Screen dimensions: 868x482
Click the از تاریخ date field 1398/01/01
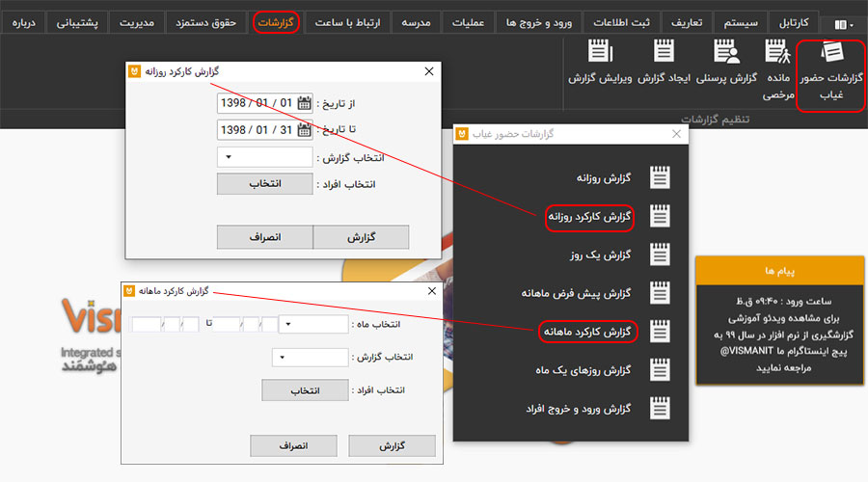click(264, 103)
